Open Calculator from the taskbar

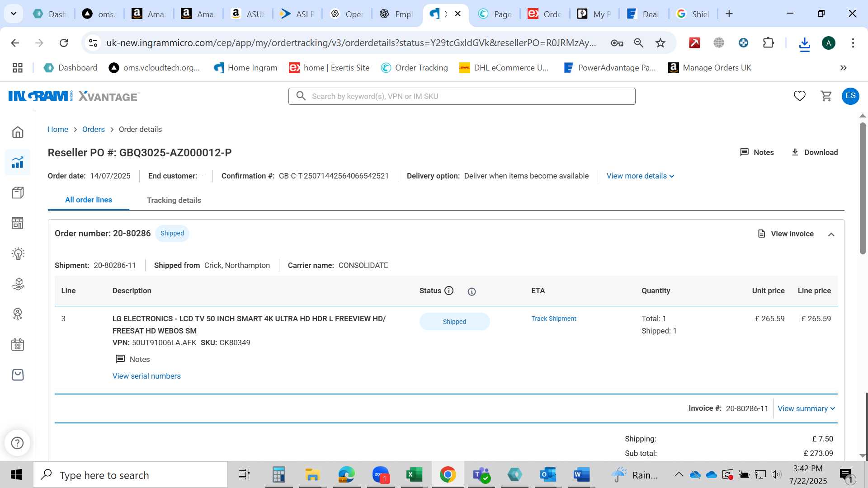point(279,475)
